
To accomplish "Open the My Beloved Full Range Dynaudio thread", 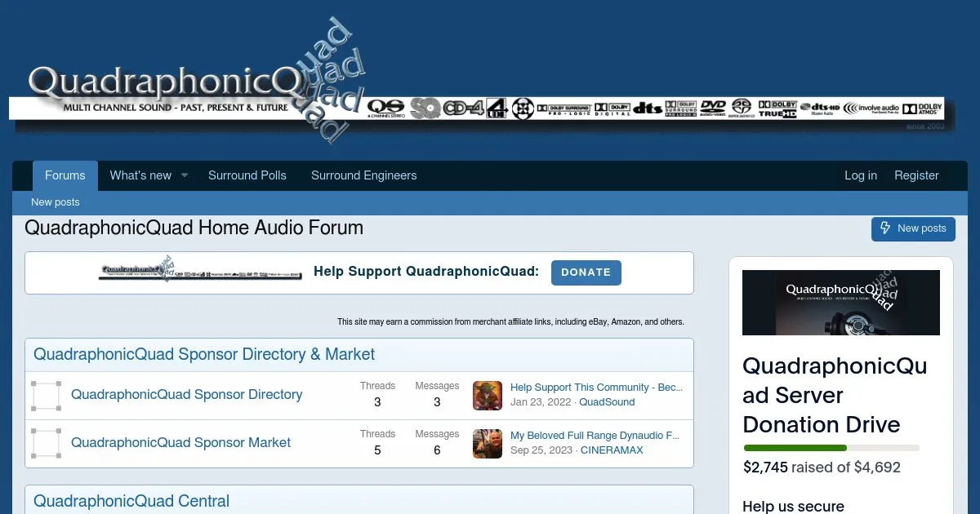I will tap(595, 436).
